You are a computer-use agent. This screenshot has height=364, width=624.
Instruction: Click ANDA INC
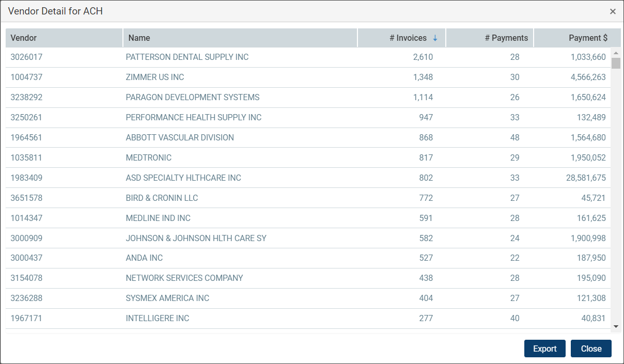144,258
